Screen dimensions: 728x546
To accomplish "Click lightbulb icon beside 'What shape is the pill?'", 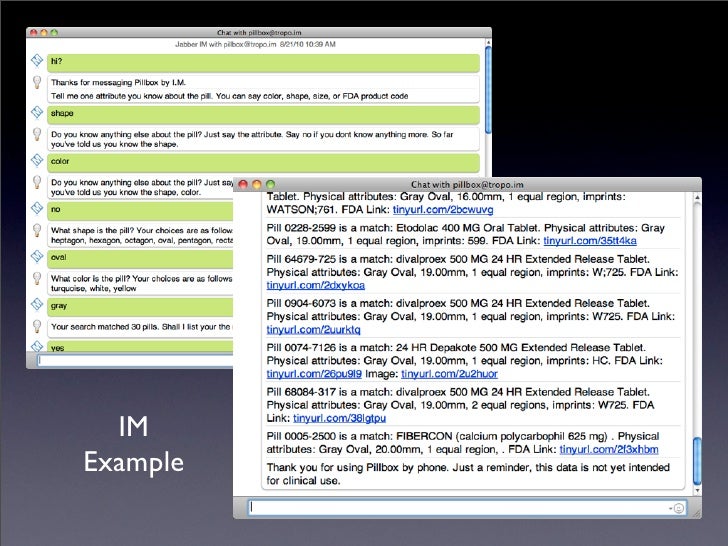I will (37, 230).
